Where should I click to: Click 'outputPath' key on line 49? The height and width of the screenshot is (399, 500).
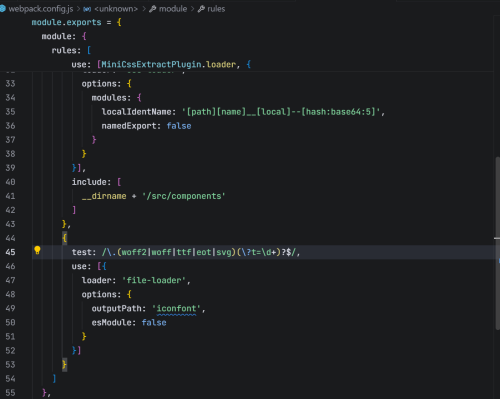tap(116, 309)
